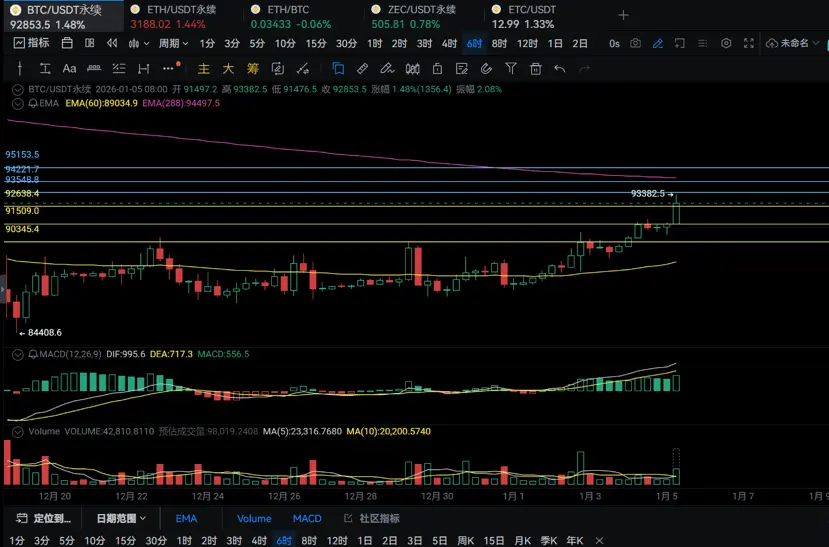Select the Aa text annotation tool
The height and width of the screenshot is (547, 829).
tap(69, 68)
